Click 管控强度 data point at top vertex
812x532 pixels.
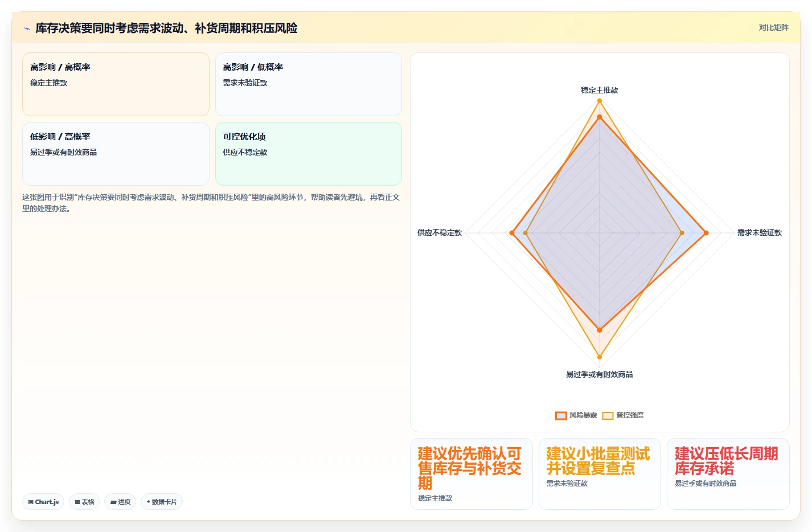tap(599, 101)
